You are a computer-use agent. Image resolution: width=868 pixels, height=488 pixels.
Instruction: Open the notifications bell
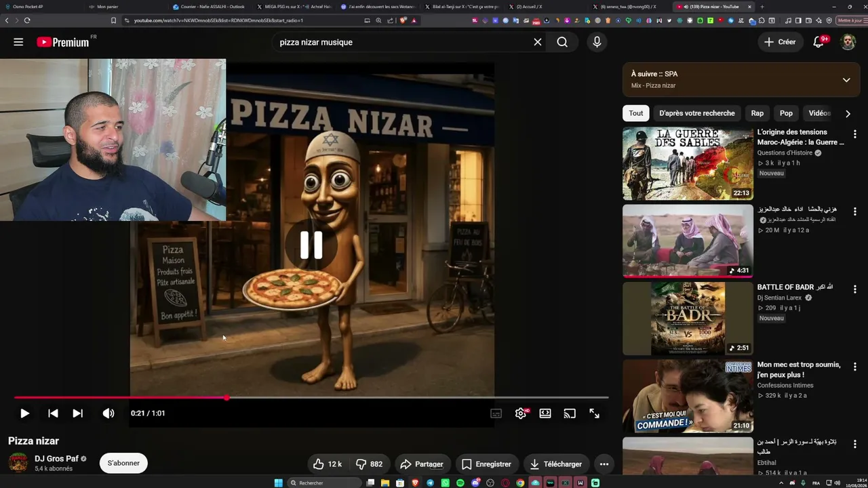click(818, 42)
